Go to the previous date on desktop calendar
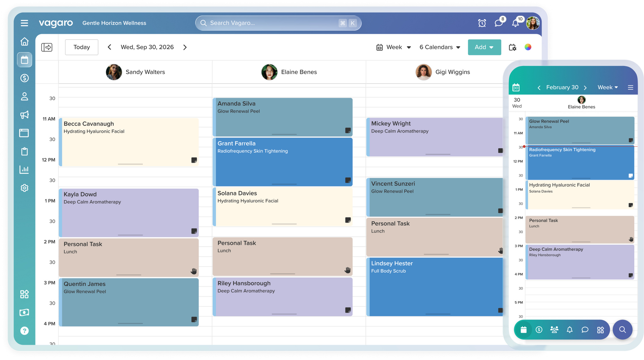Viewport: 644px width, 360px height. click(109, 47)
